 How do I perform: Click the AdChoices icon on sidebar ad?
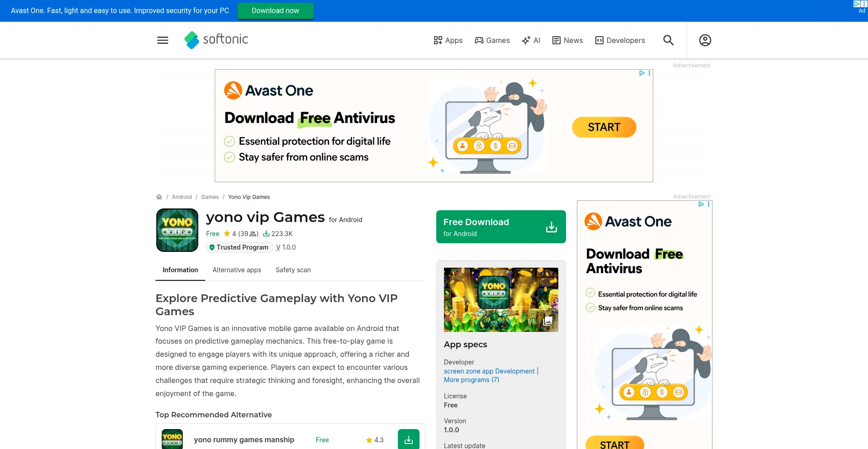point(701,204)
